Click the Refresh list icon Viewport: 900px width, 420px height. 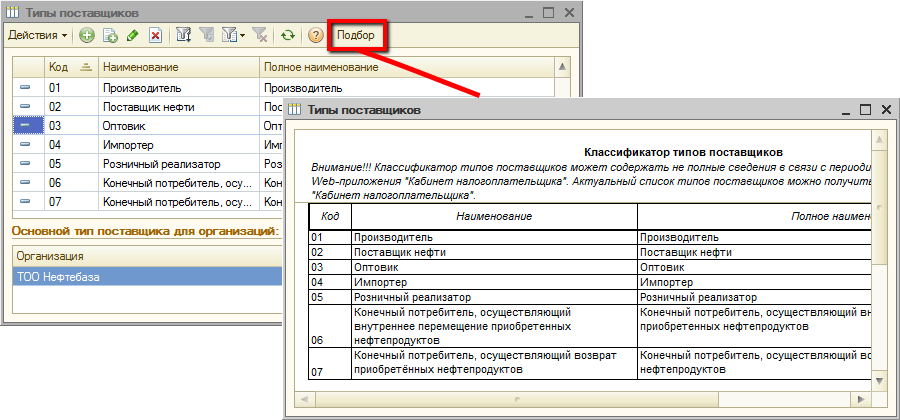287,35
